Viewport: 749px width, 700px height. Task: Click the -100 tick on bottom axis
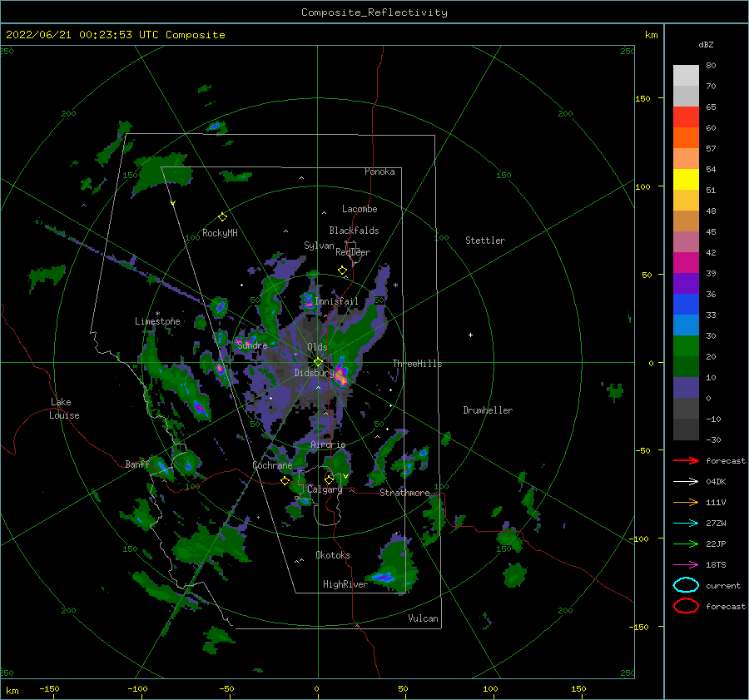(137, 688)
